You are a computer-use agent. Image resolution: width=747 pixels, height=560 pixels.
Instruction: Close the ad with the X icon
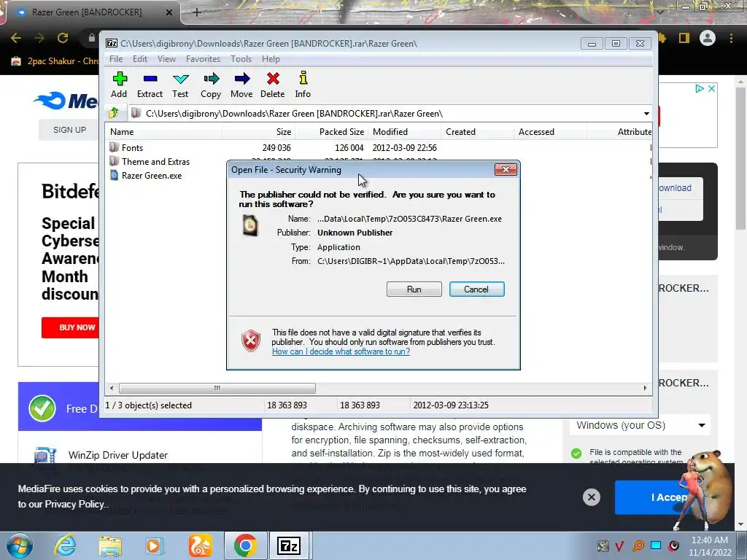coord(711,88)
